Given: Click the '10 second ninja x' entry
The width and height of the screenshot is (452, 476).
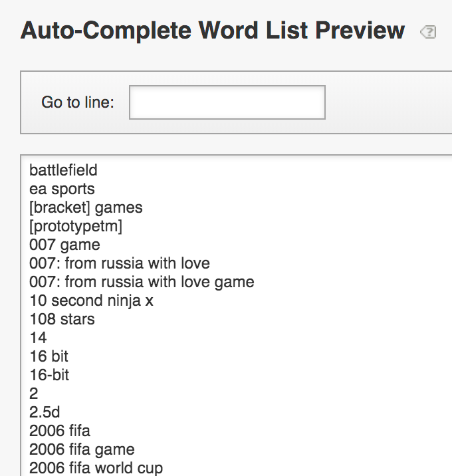Looking at the screenshot, I should pos(91,300).
